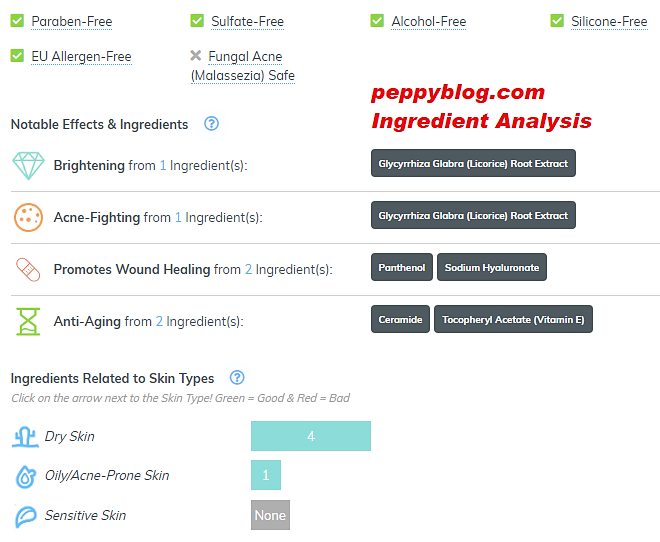Screen dimensions: 660x542
Task: Select the Sodium Hyaluronate ingredient tag
Action: 491,267
